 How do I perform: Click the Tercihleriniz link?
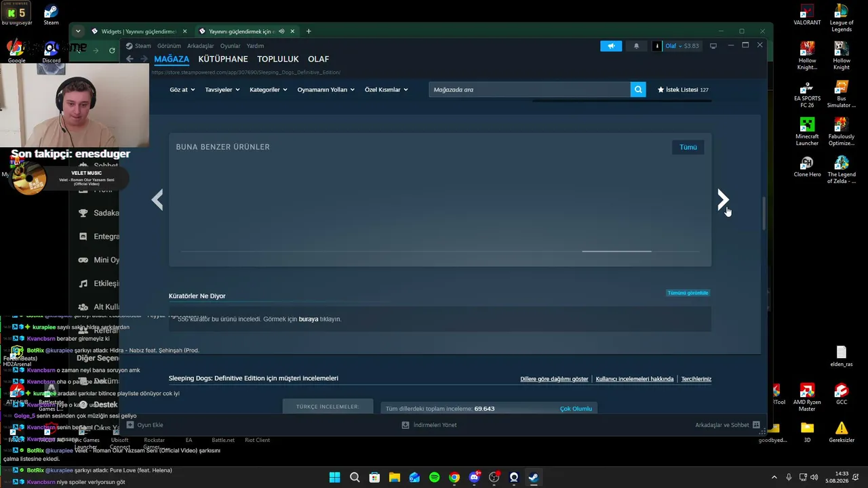point(696,379)
